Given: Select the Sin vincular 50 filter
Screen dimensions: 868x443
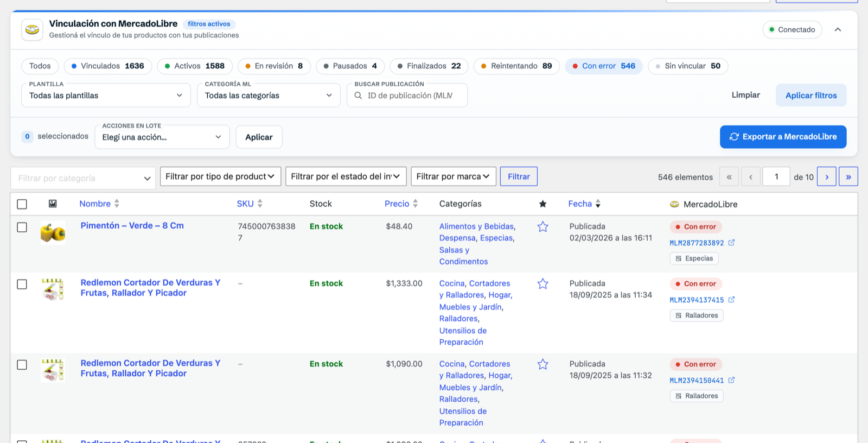Looking at the screenshot, I should [x=688, y=66].
